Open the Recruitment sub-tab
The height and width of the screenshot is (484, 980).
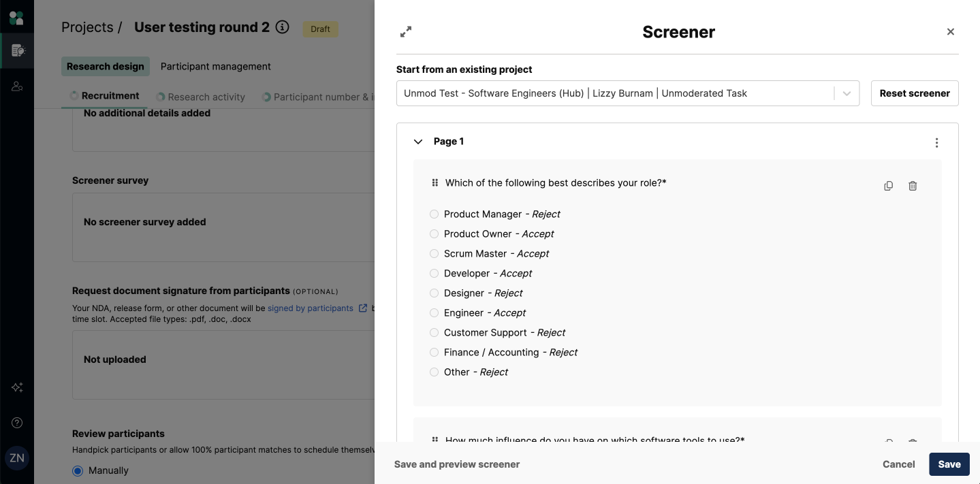point(105,96)
